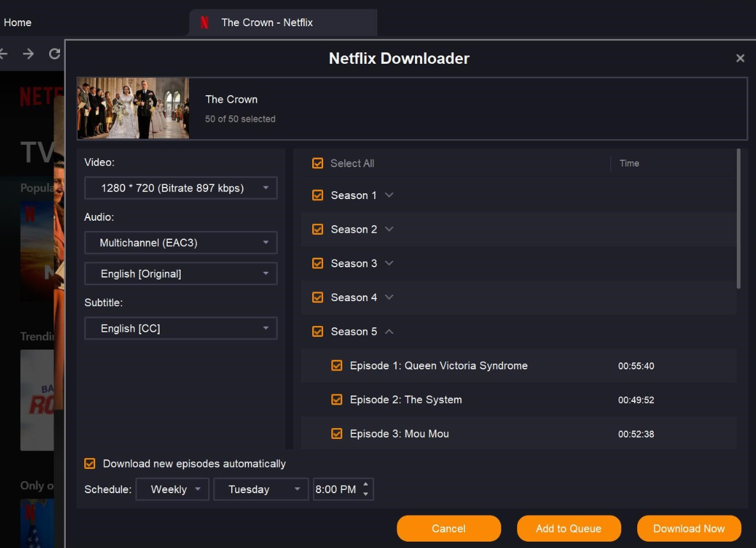This screenshot has height=548, width=756.
Task: Open the Tuesday day dropdown
Action: point(261,489)
